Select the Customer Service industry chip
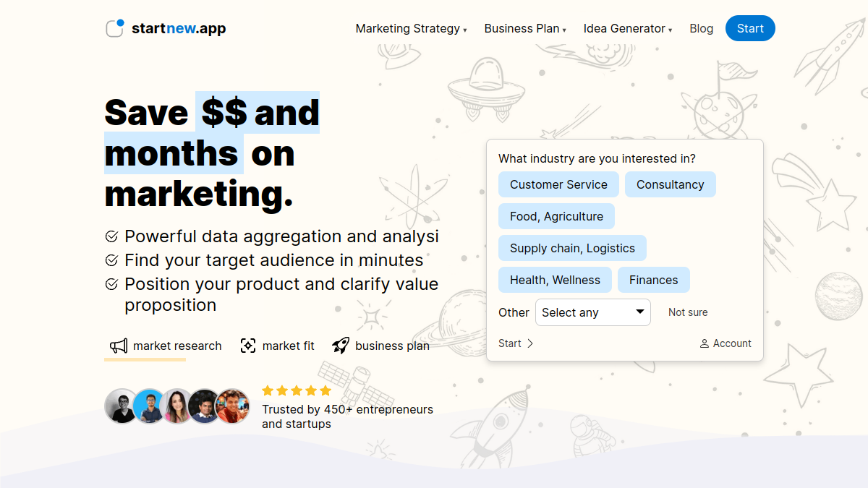868x488 pixels. tap(558, 184)
